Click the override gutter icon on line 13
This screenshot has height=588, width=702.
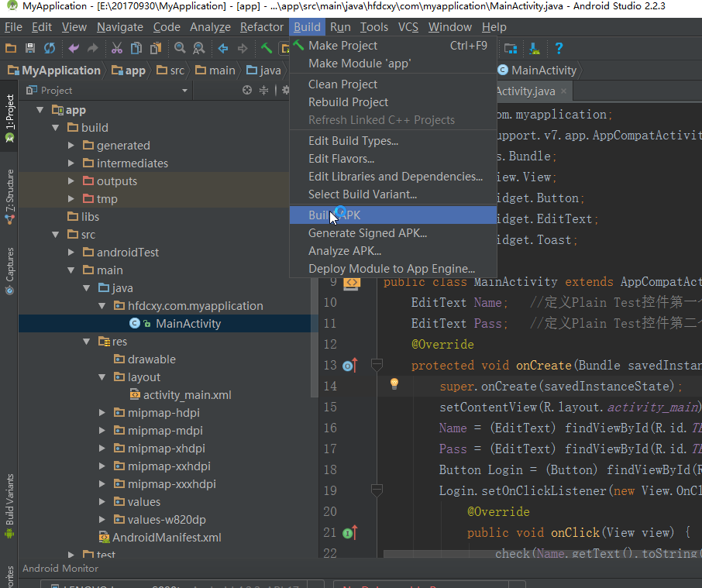pos(350,365)
